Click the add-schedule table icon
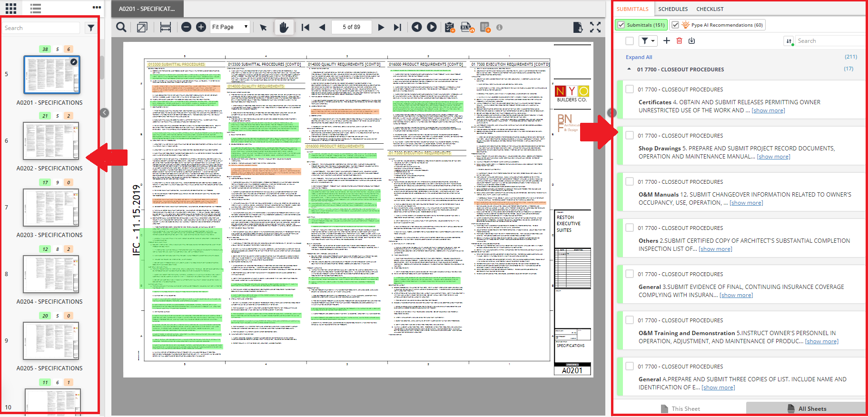The image size is (868, 417). [x=485, y=27]
